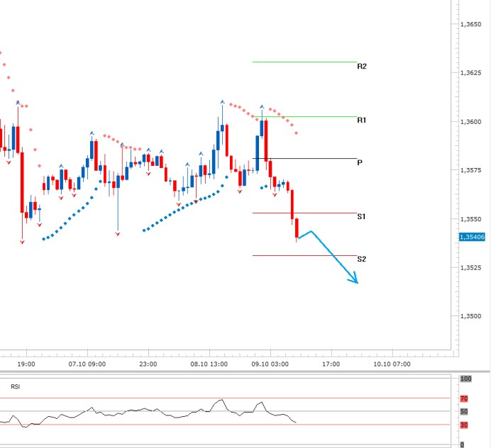Click the P pivot point label

pos(360,162)
